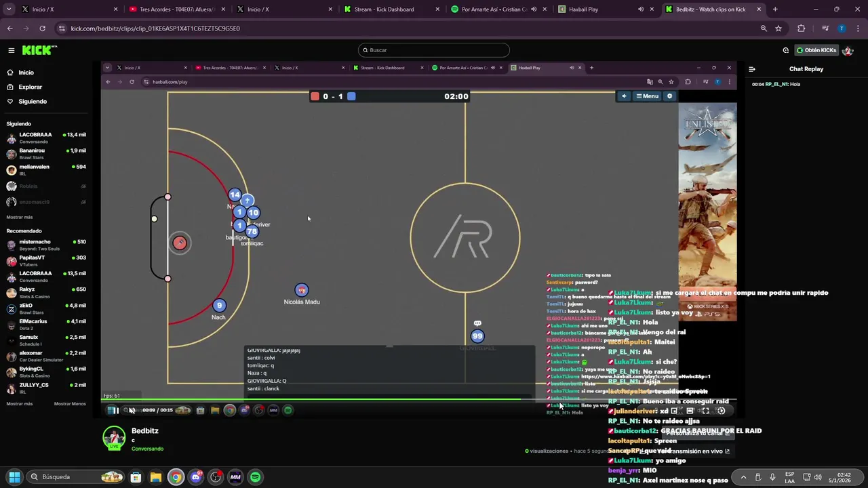Seek on the green clip progress bar

click(x=418, y=400)
